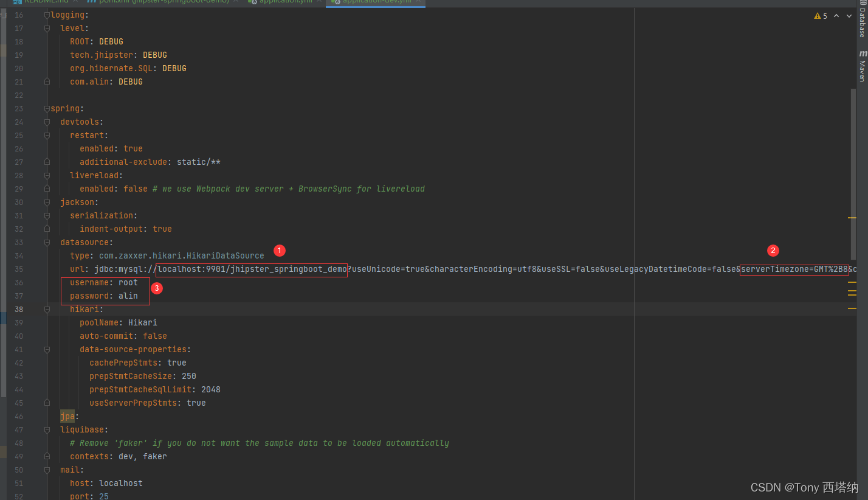Screen dimensions: 868x500
Task: Open the warnings indicator showing 5 problems
Action: 821,16
